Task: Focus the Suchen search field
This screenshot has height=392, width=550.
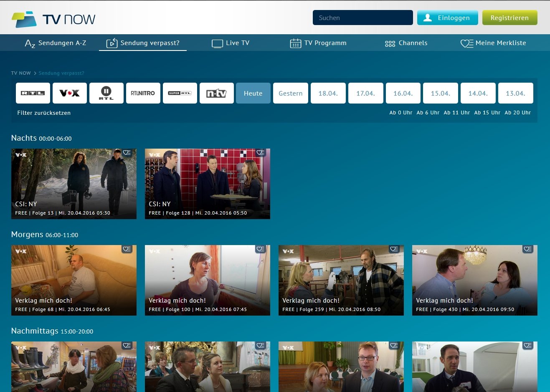Action: [363, 18]
